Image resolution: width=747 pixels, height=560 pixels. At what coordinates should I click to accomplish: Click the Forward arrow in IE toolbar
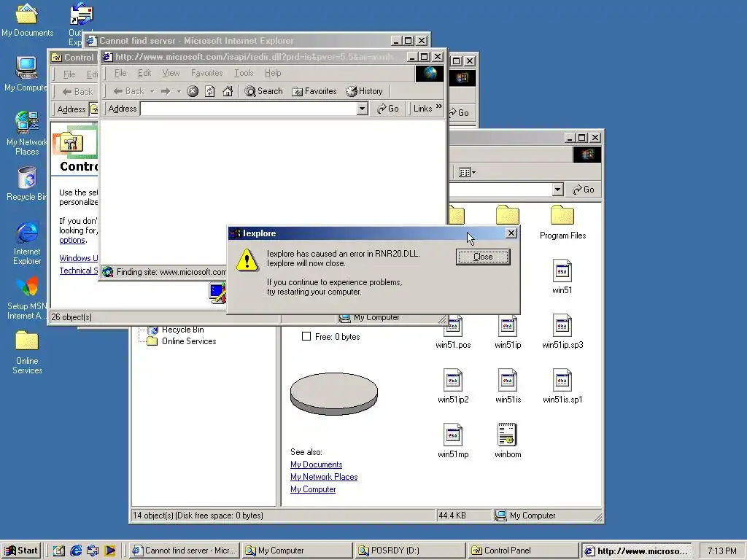166,91
